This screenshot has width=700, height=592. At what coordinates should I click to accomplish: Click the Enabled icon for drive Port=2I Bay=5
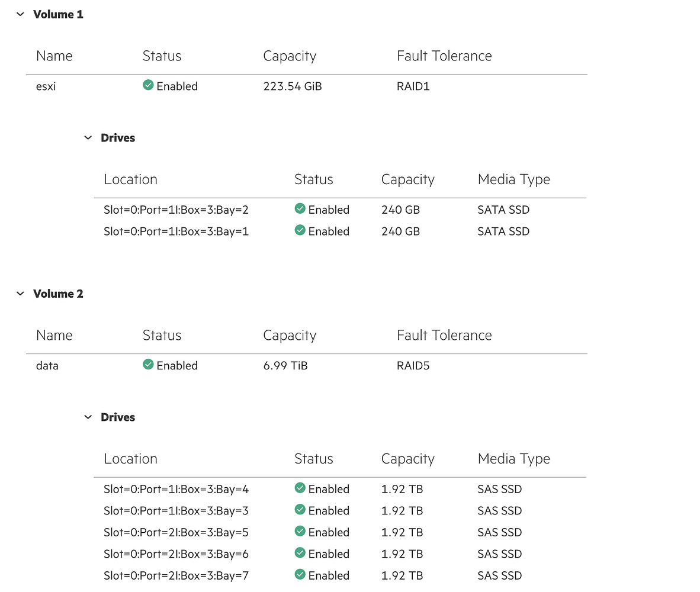[x=300, y=532]
